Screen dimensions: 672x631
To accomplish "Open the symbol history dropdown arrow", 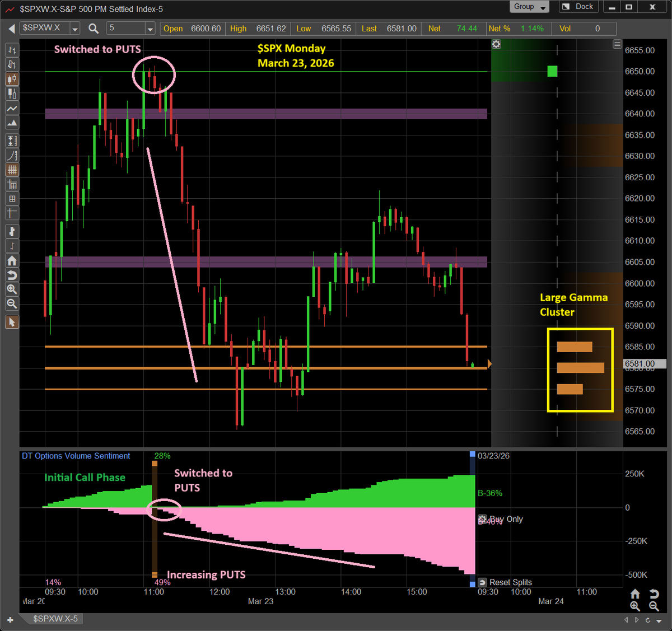I will (x=74, y=29).
